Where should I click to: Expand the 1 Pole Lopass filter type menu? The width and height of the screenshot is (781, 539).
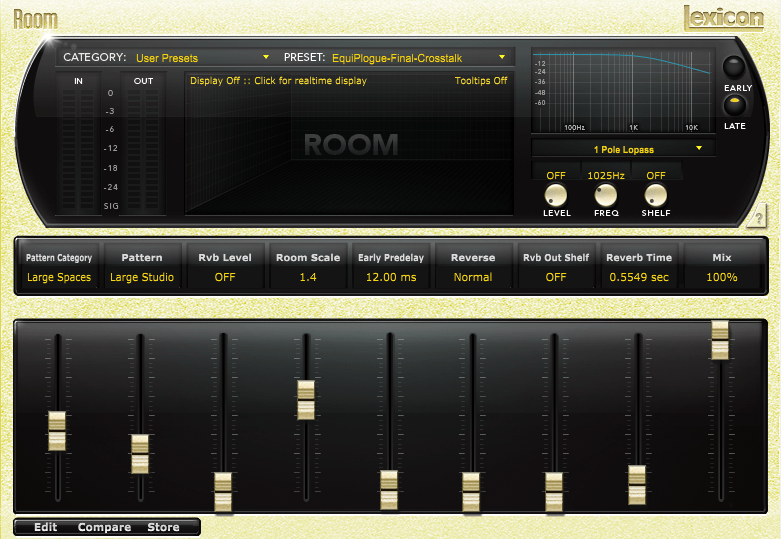coord(624,149)
